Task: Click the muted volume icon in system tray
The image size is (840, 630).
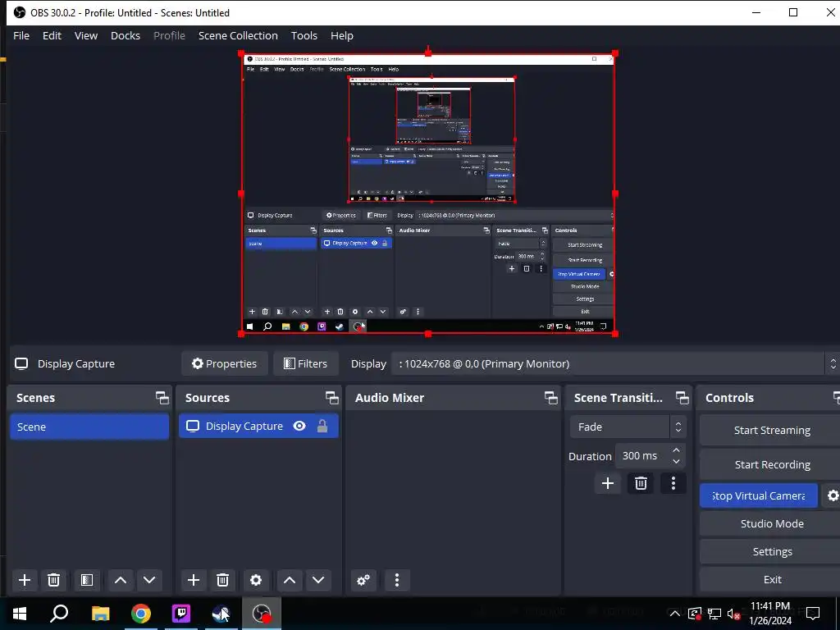Action: click(x=734, y=614)
